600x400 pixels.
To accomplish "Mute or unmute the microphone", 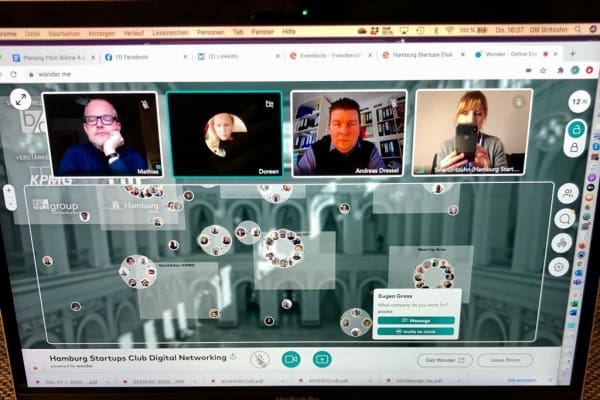I will pyautogui.click(x=260, y=359).
